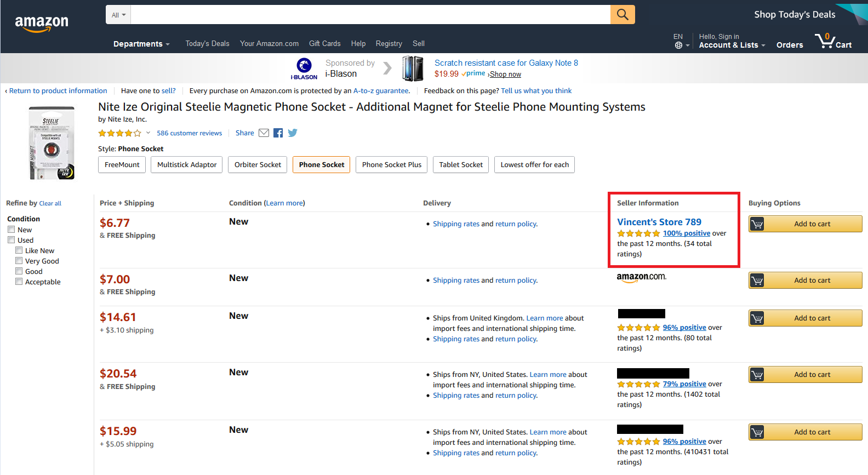Select the Phone Socket Plus style
The image size is (868, 475).
click(391, 165)
